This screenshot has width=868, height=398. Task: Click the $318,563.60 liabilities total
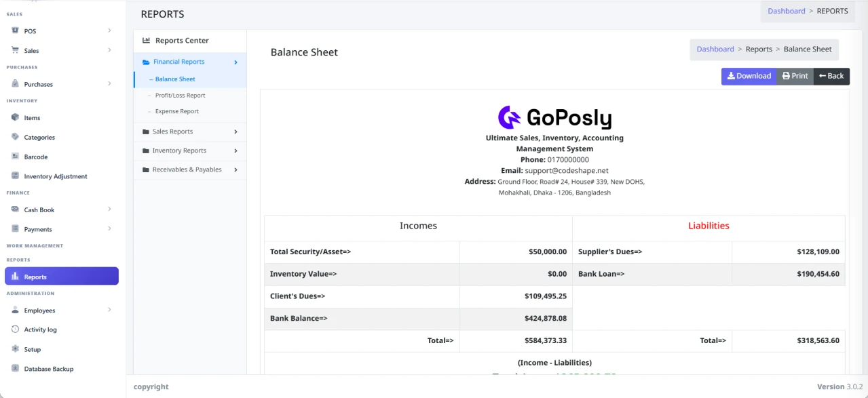[x=818, y=340]
